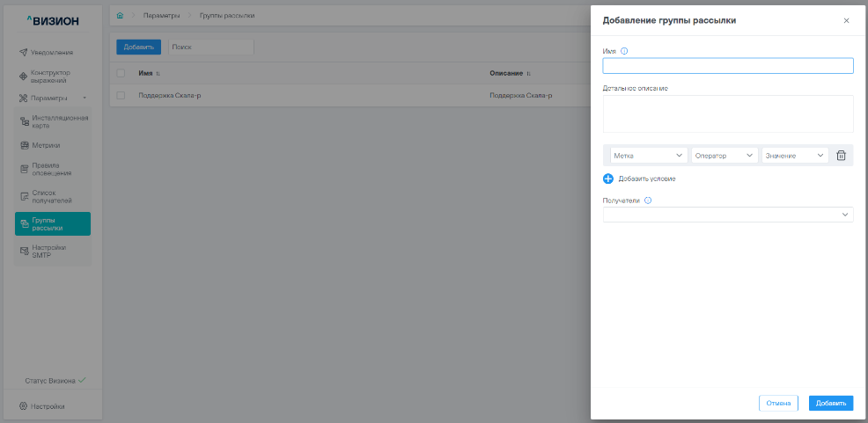Click the Конструктор выражений sidebar icon

23,77
